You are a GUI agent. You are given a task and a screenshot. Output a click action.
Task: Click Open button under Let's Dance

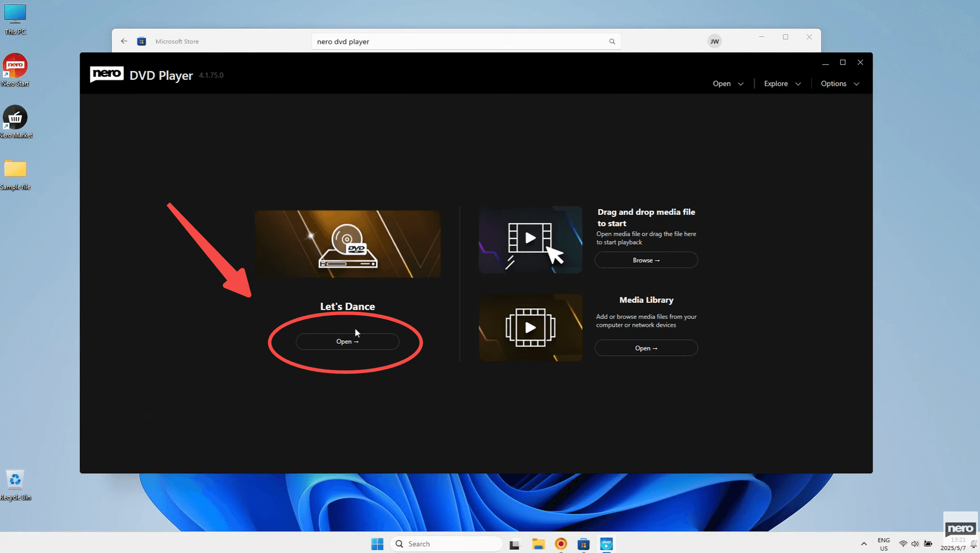point(347,341)
